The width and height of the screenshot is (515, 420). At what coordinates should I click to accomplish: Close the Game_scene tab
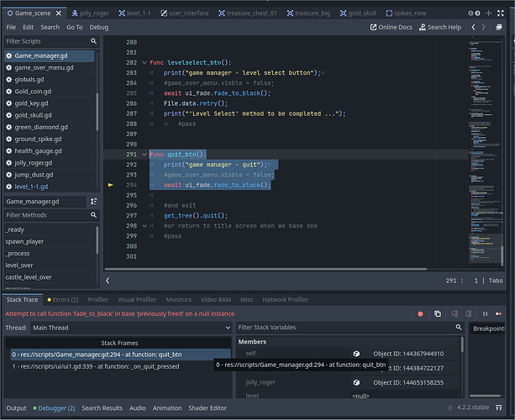(59, 13)
